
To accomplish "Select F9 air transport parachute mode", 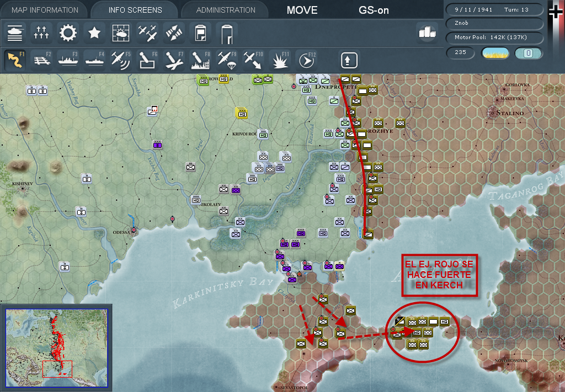I will 227,60.
